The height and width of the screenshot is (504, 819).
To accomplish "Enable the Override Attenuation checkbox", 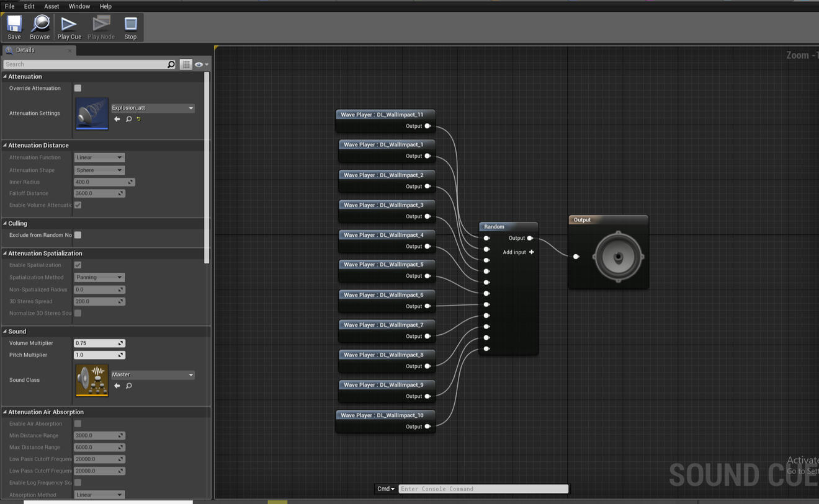I will pos(78,88).
